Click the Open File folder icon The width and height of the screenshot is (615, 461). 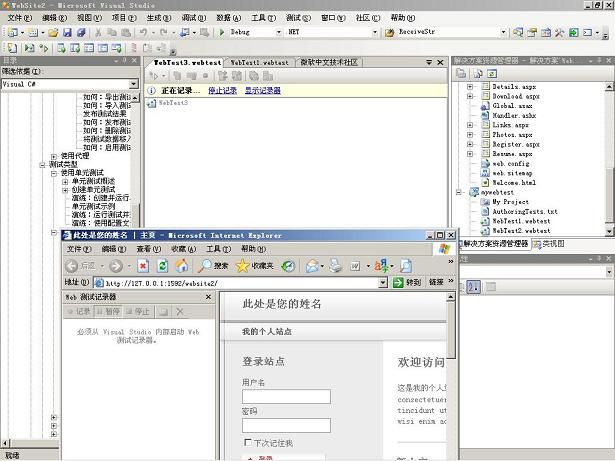pyautogui.click(x=53, y=32)
